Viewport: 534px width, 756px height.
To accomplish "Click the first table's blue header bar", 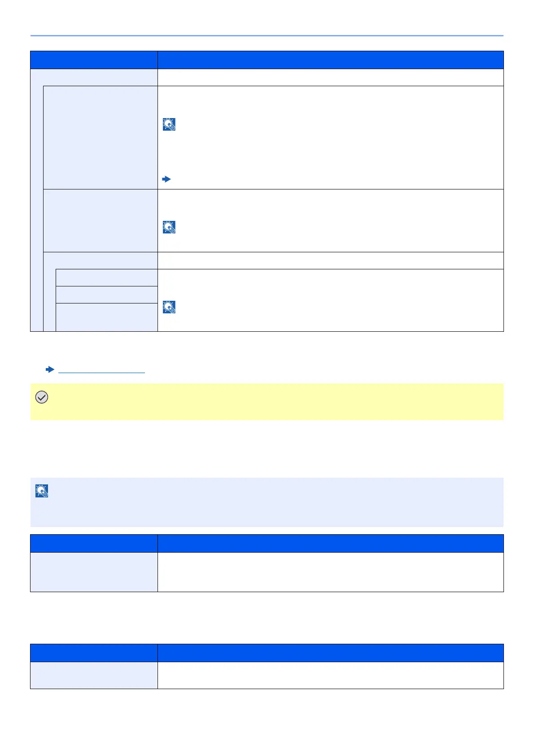I will 267,60.
